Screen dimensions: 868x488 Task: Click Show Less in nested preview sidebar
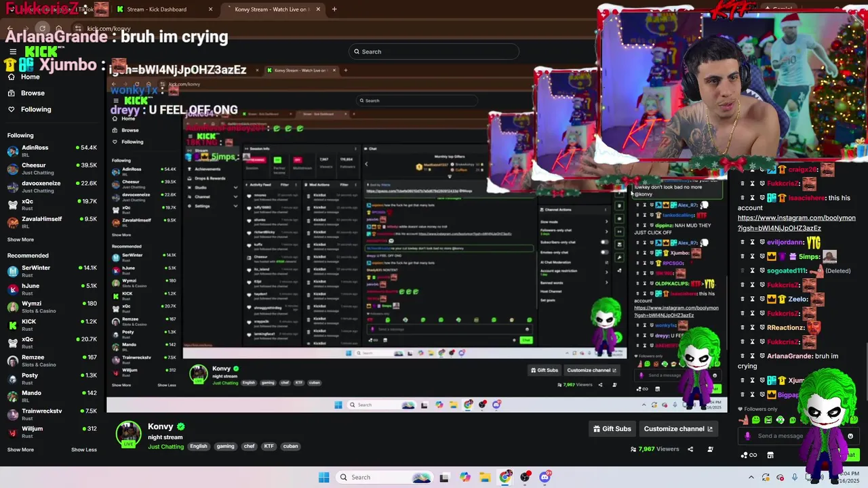pyautogui.click(x=167, y=385)
